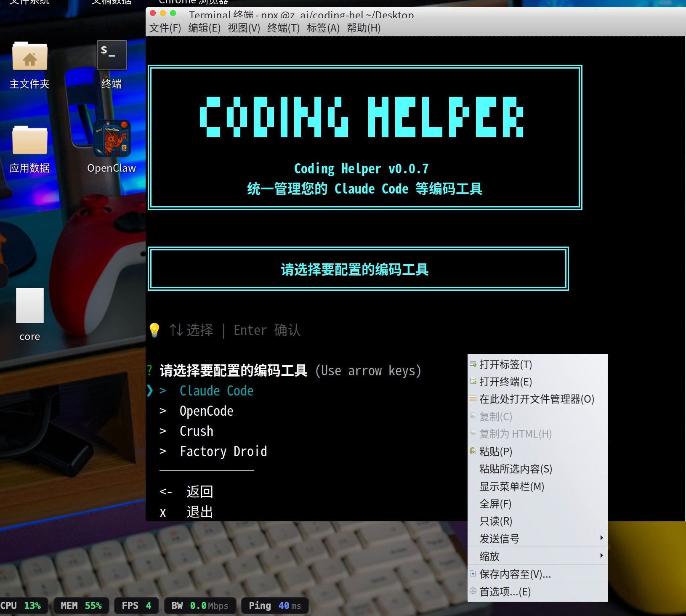Click the gear icon beside 首选项
686x616 pixels.
click(473, 591)
